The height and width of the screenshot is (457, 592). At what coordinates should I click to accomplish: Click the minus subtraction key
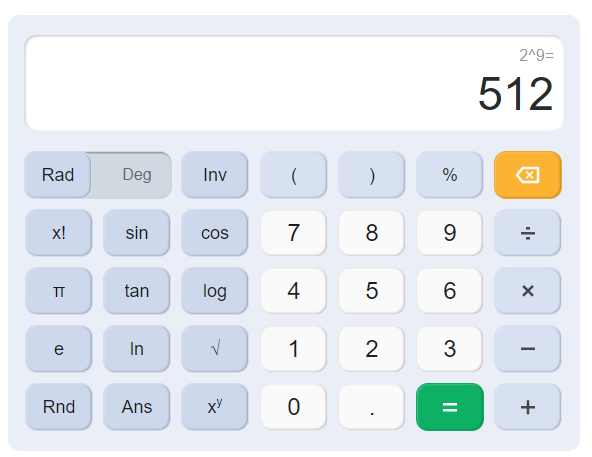click(x=527, y=349)
